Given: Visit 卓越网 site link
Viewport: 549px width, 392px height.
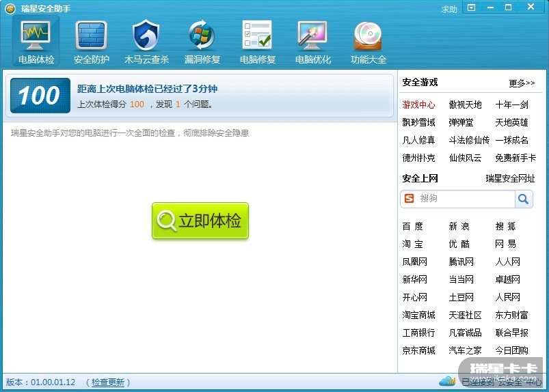Looking at the screenshot, I should tap(507, 279).
